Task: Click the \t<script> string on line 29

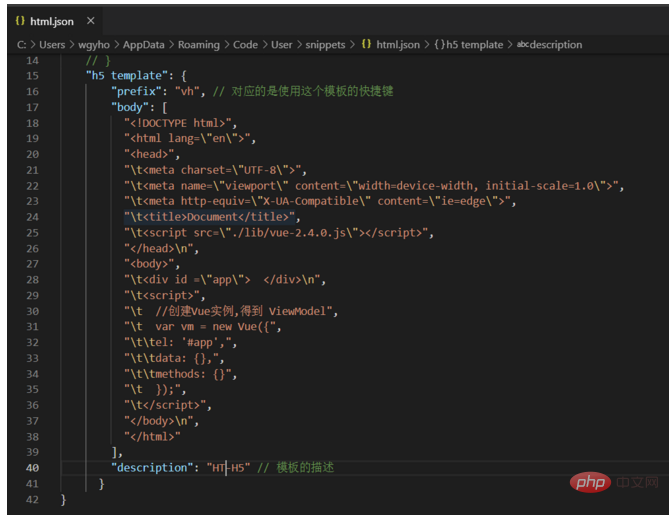Action: (162, 295)
